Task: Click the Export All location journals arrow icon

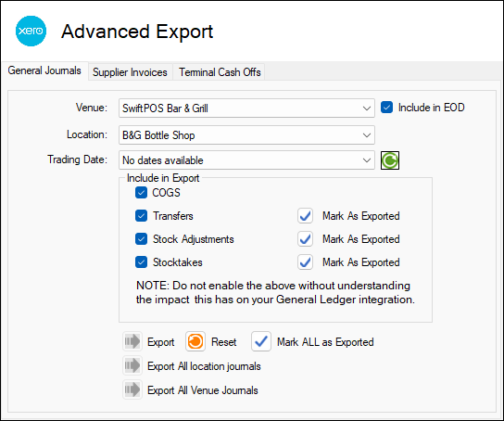Action: [132, 365]
